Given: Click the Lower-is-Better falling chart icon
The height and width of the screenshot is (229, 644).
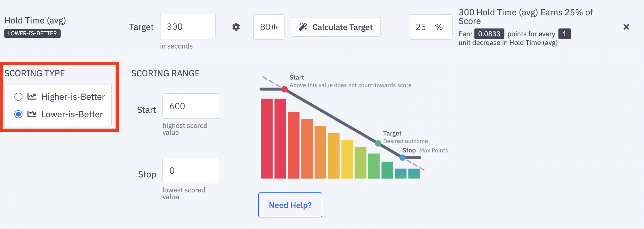Looking at the screenshot, I should click(x=32, y=114).
